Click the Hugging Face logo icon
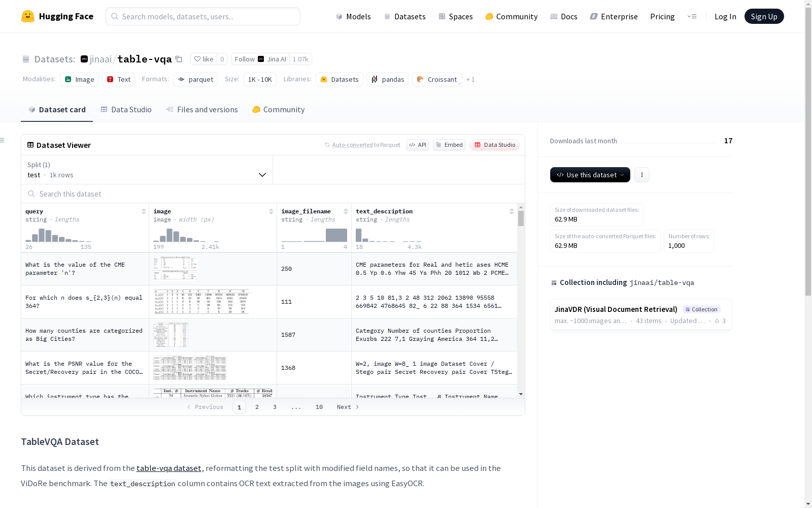This screenshot has width=812, height=508. tap(28, 16)
